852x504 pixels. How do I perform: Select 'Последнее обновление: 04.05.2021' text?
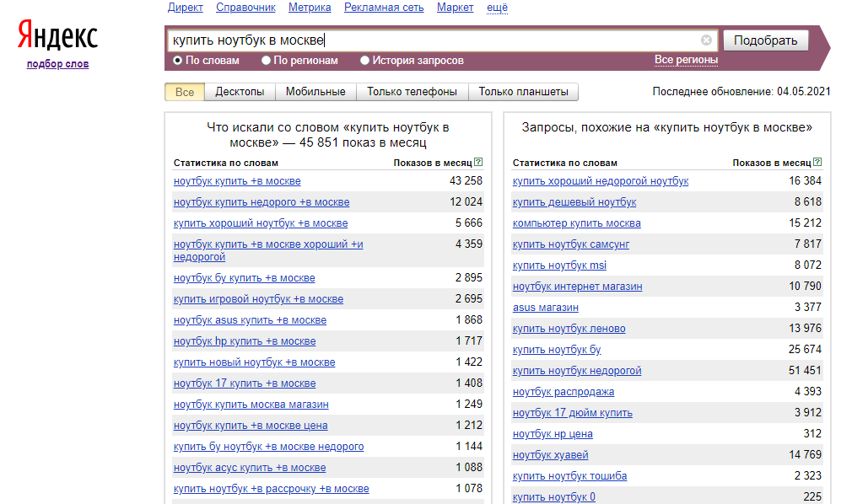click(741, 92)
